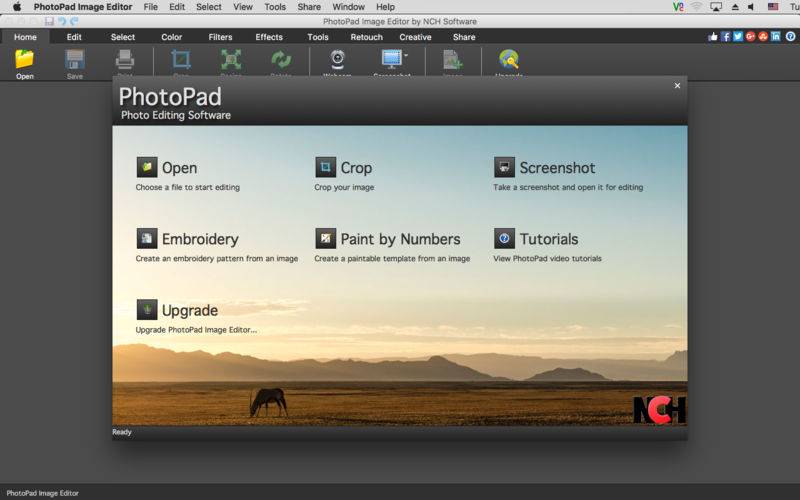
Task: Open the Tools menu in menu bar
Action: (275, 7)
